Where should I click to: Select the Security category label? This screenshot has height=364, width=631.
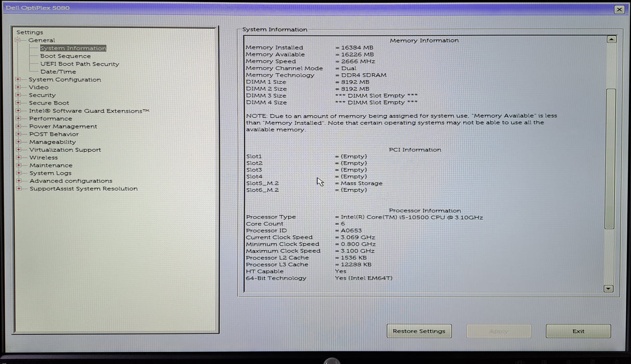pyautogui.click(x=42, y=95)
